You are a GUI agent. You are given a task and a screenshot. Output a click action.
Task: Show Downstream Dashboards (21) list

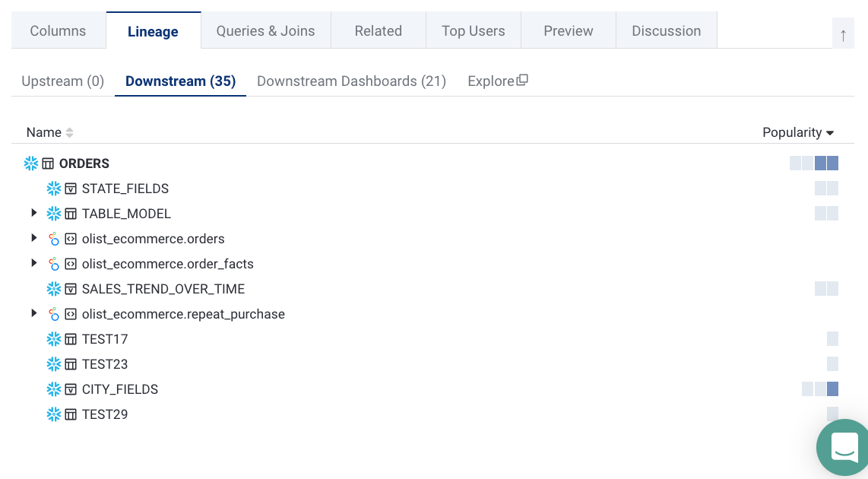click(351, 81)
